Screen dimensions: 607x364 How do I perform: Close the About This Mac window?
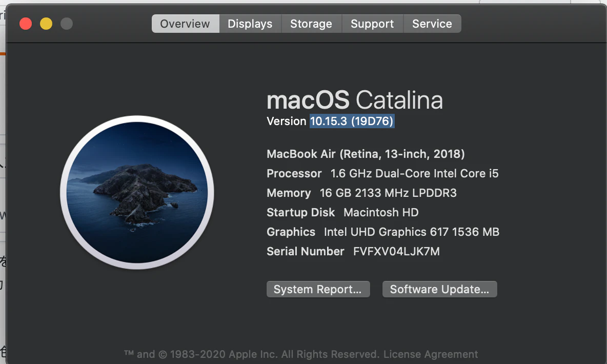(26, 24)
